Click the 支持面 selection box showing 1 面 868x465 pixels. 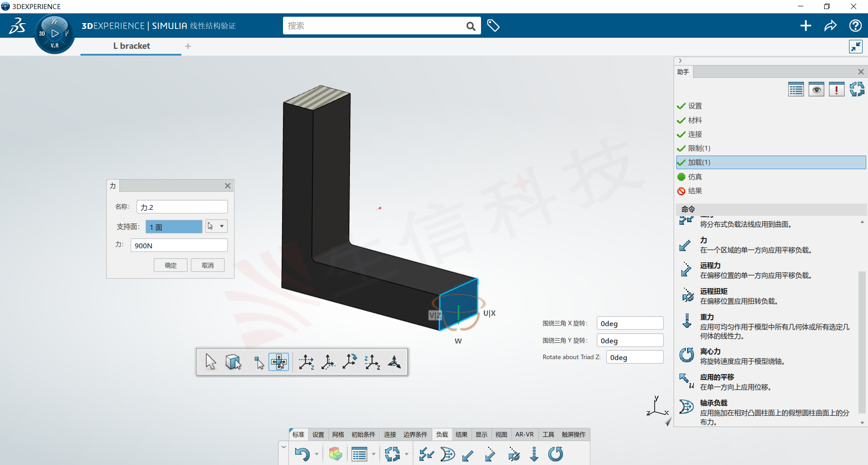click(x=174, y=227)
